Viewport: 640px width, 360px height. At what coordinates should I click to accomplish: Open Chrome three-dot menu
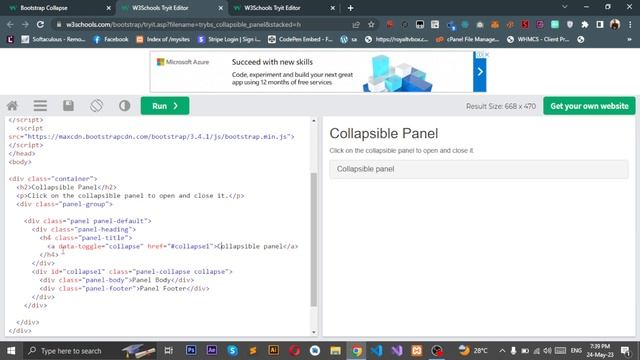630,24
